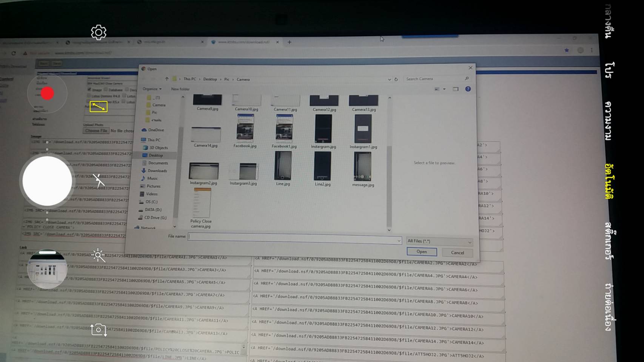Select Facebook1.jpg file thumbnail
Viewport: 644px width, 362px height.
pyautogui.click(x=284, y=132)
